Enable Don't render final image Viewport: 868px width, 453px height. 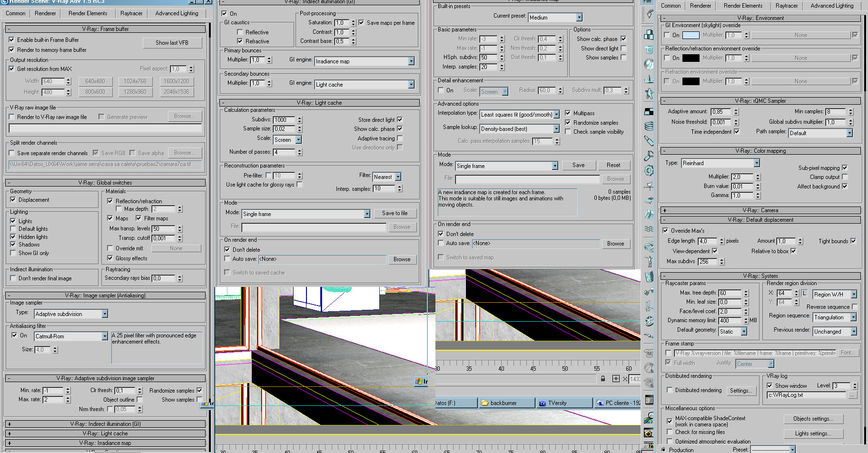tap(13, 278)
